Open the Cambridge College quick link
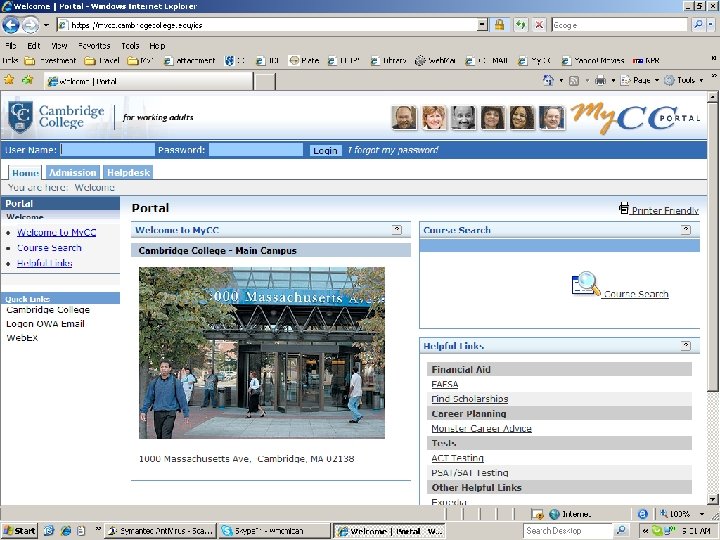This screenshot has height=540, width=720. (48, 310)
